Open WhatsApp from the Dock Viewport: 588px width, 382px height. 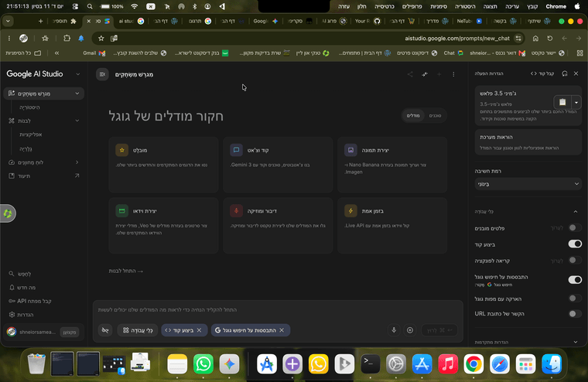pos(203,364)
